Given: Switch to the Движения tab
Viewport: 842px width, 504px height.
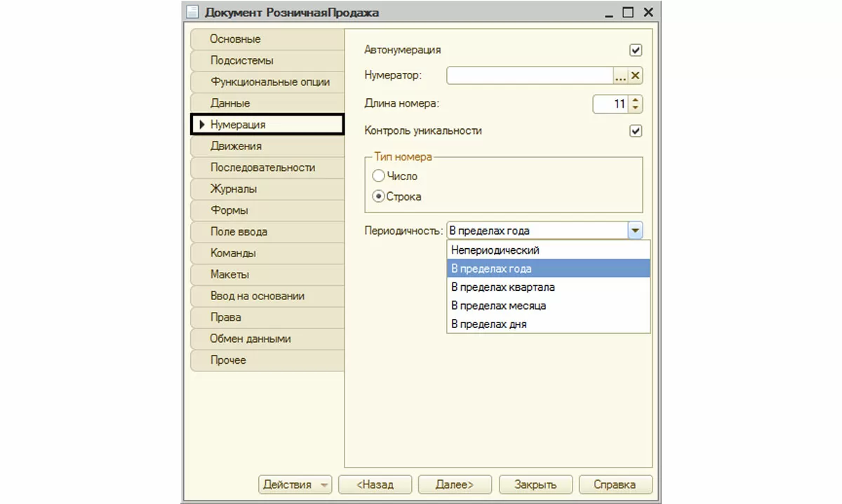Looking at the screenshot, I should point(236,146).
